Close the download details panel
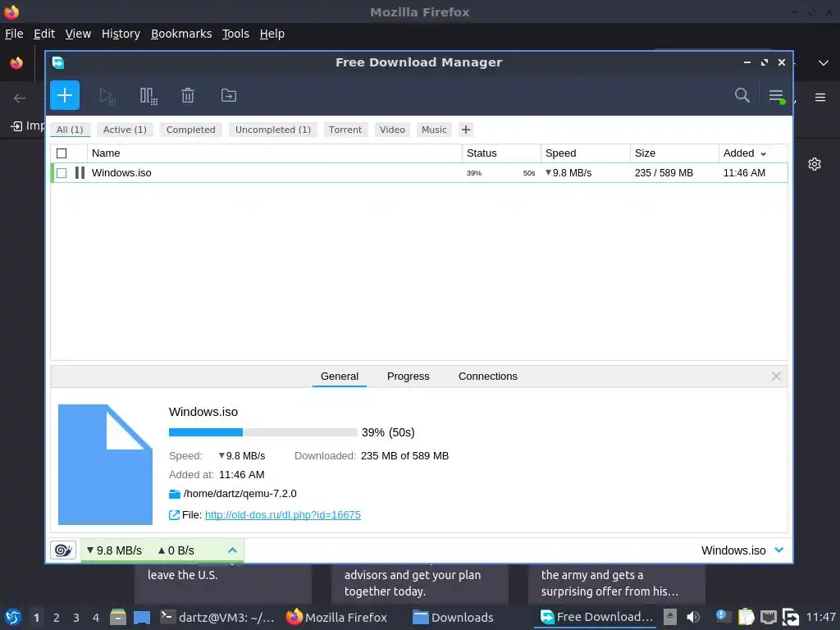Viewport: 840px width, 630px height. [x=776, y=376]
